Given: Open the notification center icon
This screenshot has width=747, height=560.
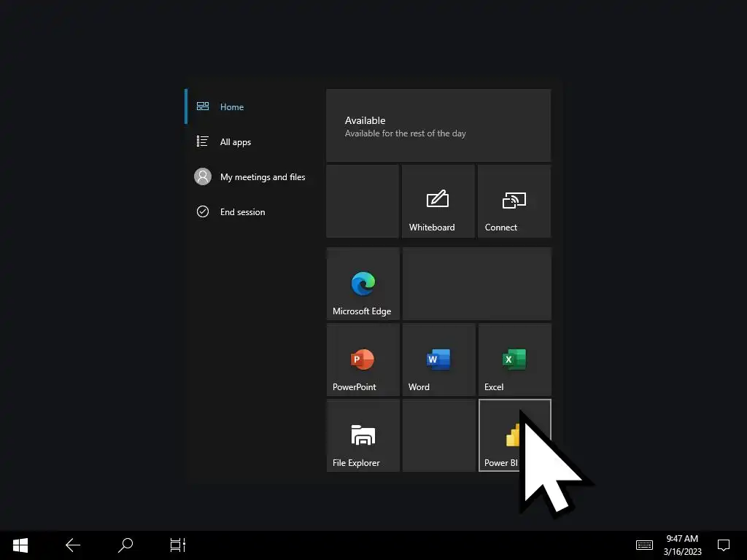Looking at the screenshot, I should point(724,545).
